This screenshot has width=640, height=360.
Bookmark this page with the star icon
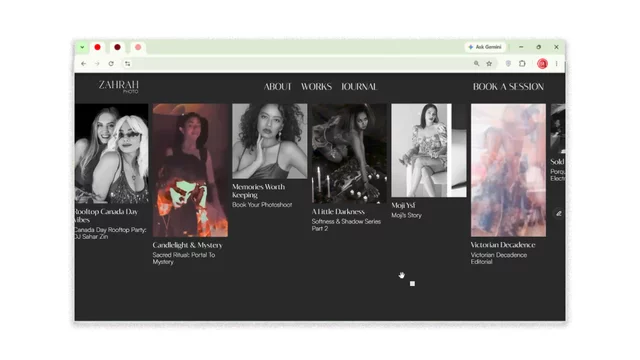click(489, 63)
